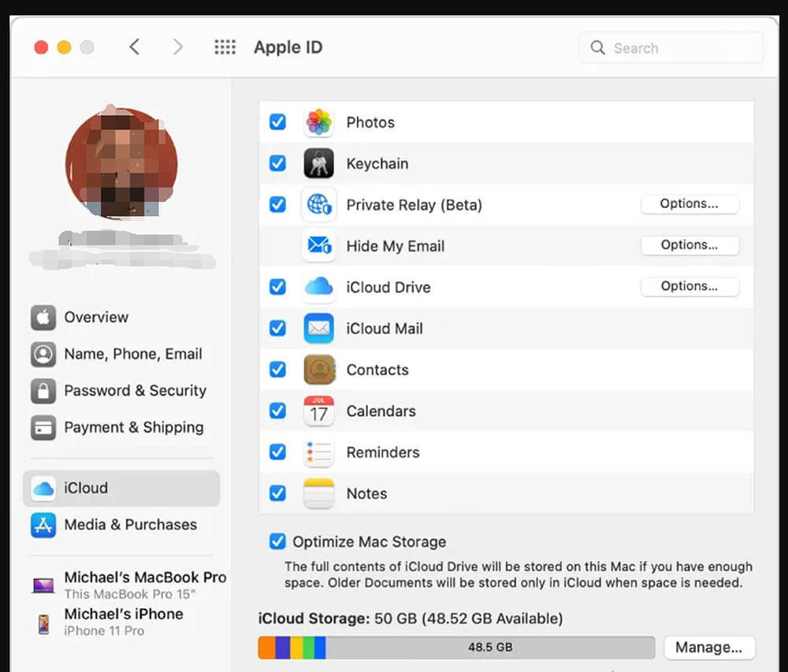Screen dimensions: 788x672
Task: Select the iCloud Drive cloud icon
Action: click(318, 287)
